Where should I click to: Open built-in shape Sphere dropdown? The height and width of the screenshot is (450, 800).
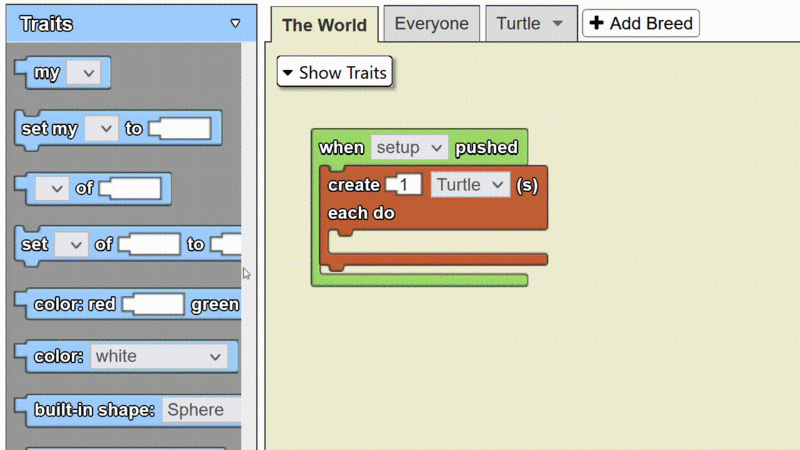click(202, 410)
